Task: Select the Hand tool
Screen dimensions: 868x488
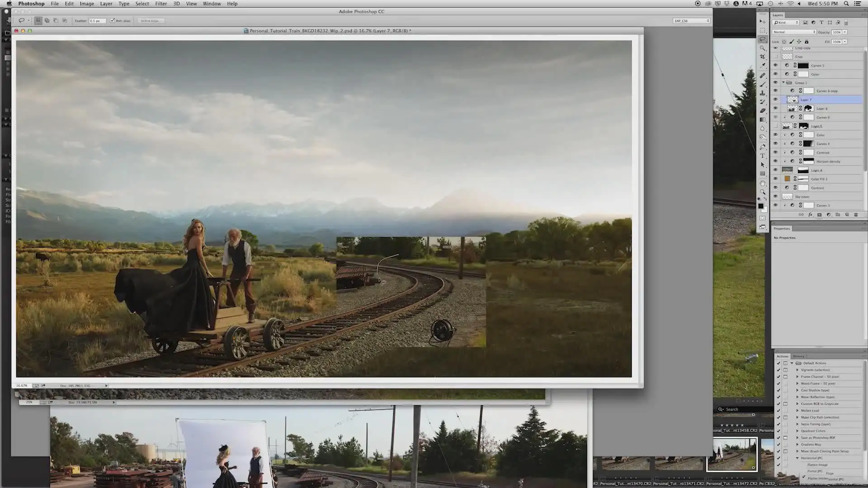Action: click(x=763, y=183)
